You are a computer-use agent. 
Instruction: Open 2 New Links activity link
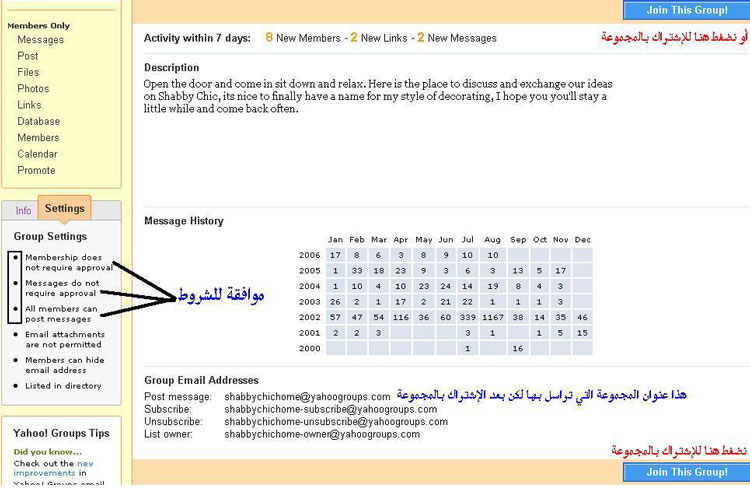click(380, 38)
